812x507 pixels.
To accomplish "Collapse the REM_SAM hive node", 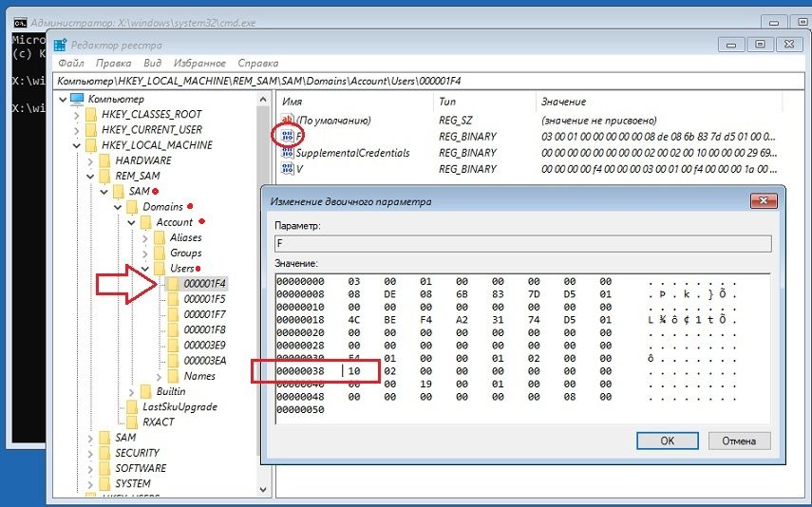I will [91, 176].
